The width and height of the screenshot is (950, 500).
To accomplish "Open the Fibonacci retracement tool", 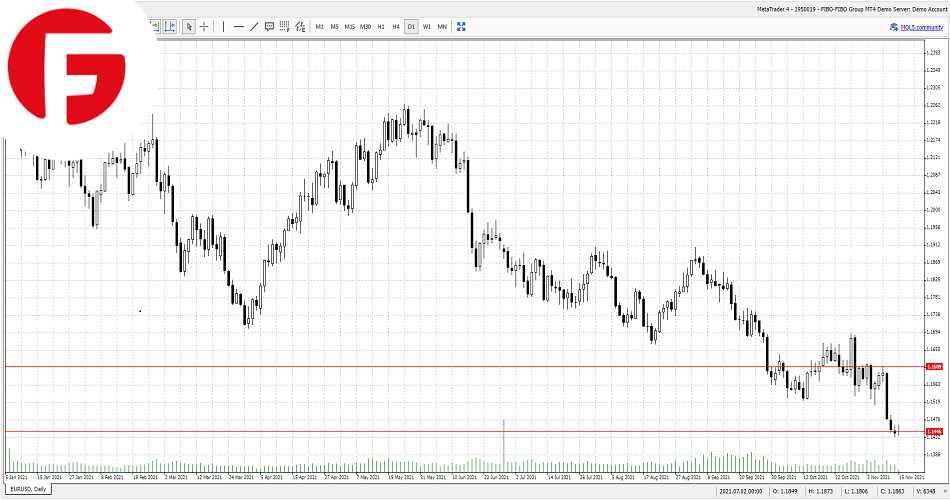I will click(x=284, y=27).
